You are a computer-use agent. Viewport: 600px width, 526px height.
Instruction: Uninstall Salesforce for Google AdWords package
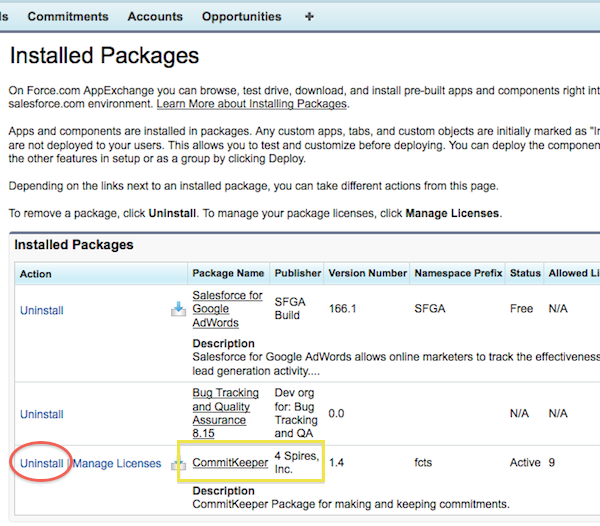(42, 310)
